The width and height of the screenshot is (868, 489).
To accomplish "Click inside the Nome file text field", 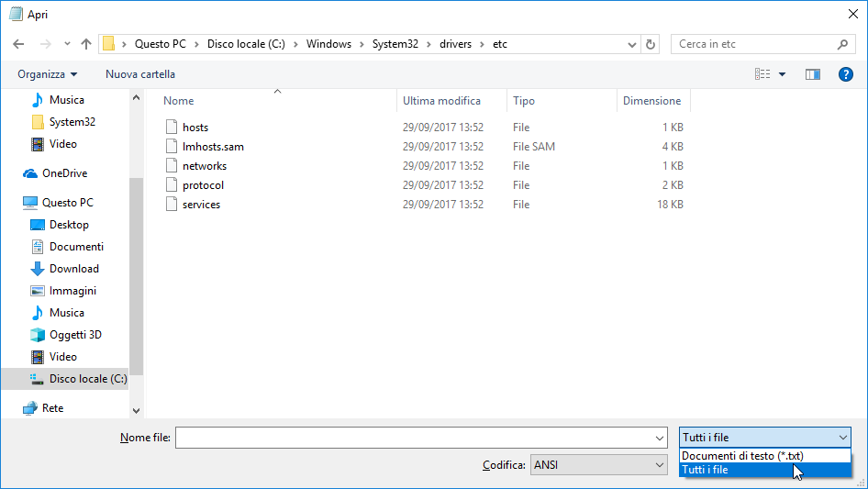I will [x=413, y=439].
